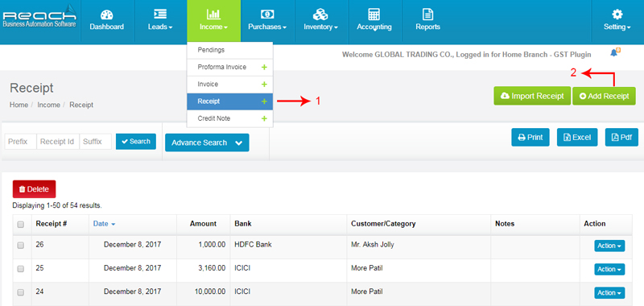Open Action dropdown for receipt 25
Screen dimensions: 644x306
coord(609,270)
